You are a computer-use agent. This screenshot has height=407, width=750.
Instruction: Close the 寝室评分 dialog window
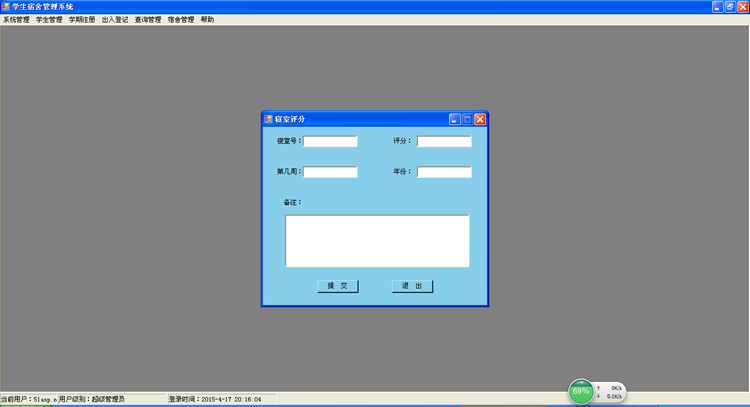tap(480, 119)
